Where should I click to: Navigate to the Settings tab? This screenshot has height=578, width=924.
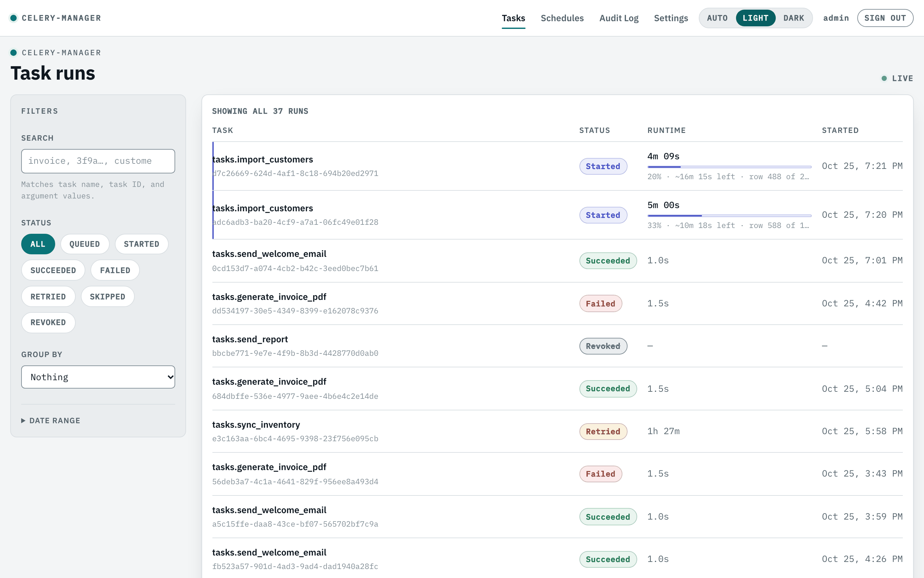[x=671, y=18]
